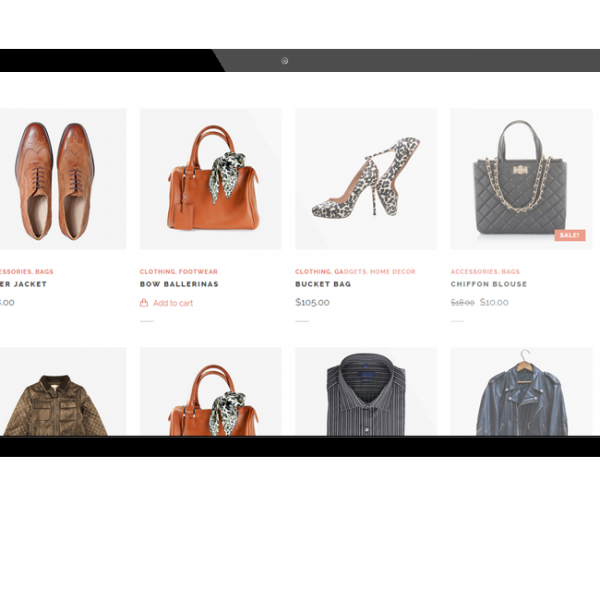Open orange handbag image above Bow Ballerinas
The height and width of the screenshot is (600, 600).
tap(210, 179)
